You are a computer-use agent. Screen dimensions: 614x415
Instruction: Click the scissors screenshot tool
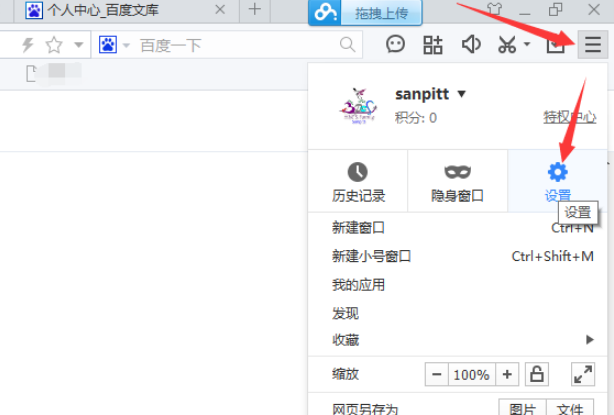507,45
